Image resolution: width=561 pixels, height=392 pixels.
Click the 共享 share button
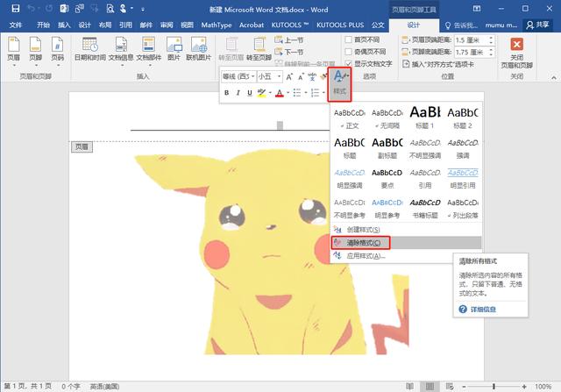(x=537, y=25)
